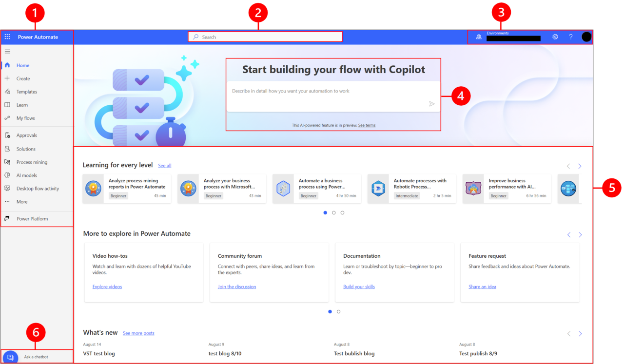Open help via the question mark icon
This screenshot has height=364, width=624.
pyautogui.click(x=570, y=37)
